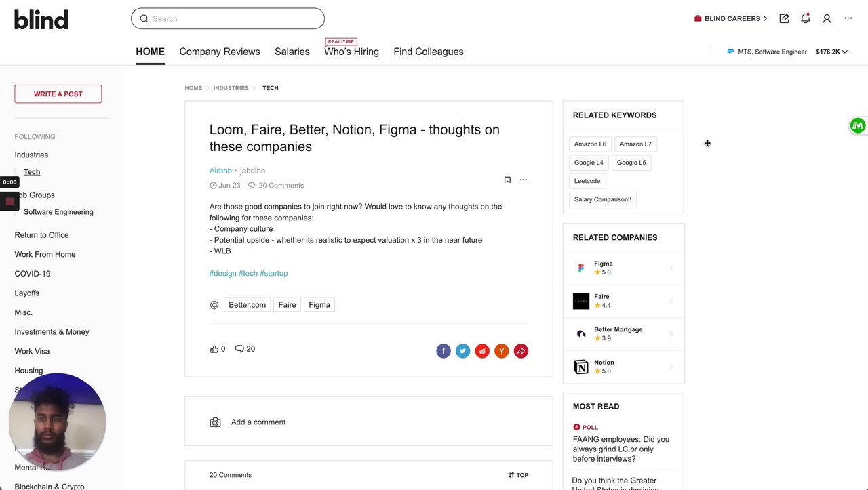The height and width of the screenshot is (490, 868).
Task: Select the Amazon L6 keyword tag
Action: pos(590,144)
